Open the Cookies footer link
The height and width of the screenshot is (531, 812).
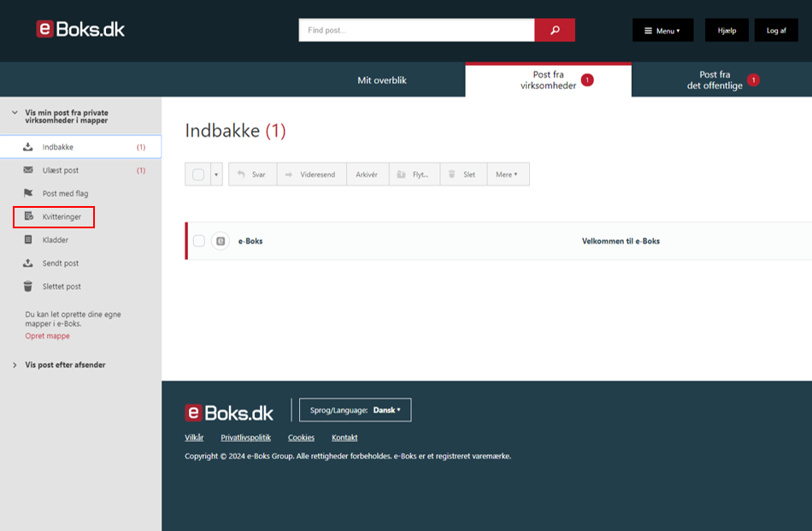coord(301,437)
